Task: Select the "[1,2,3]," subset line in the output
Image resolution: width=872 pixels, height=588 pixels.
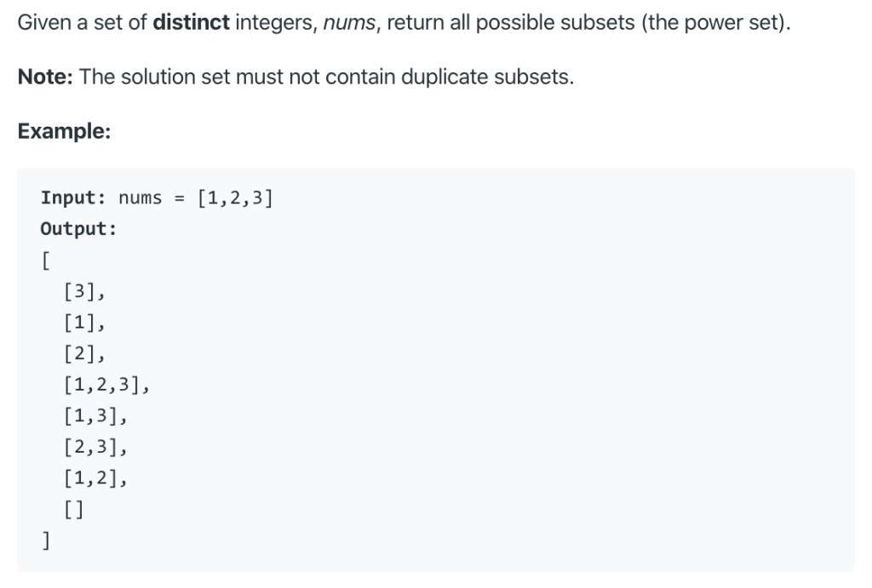Action: [x=107, y=385]
